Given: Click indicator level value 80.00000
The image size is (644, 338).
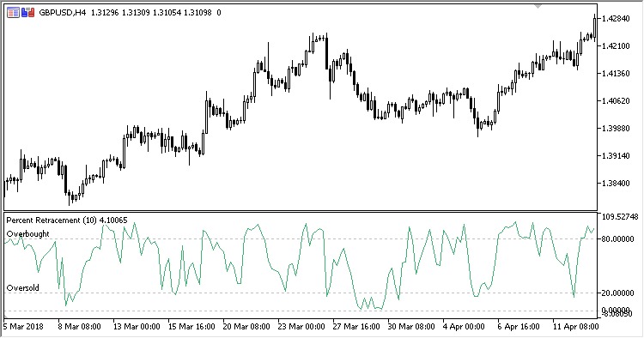Looking at the screenshot, I should pyautogui.click(x=617, y=238).
